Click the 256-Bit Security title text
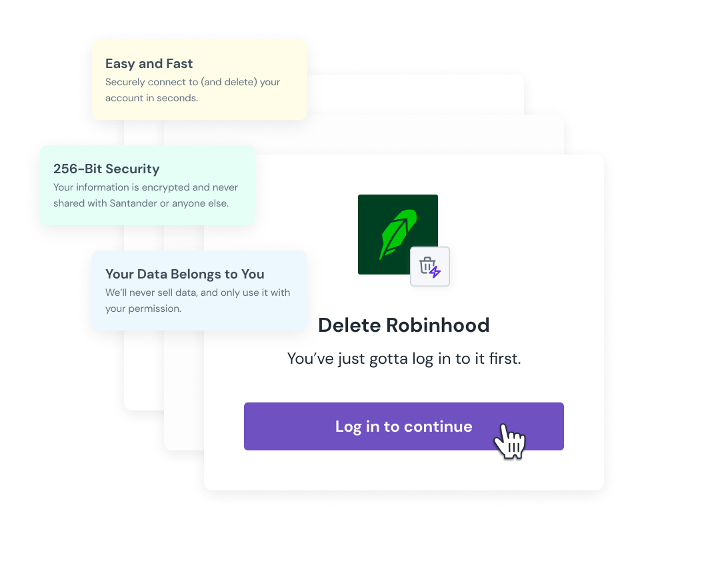This screenshot has height=565, width=728. (x=106, y=169)
